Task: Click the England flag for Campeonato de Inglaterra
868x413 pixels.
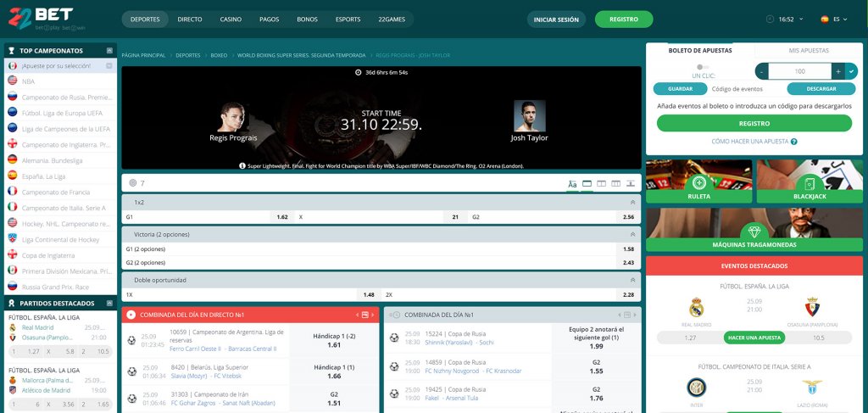Action: pos(12,144)
